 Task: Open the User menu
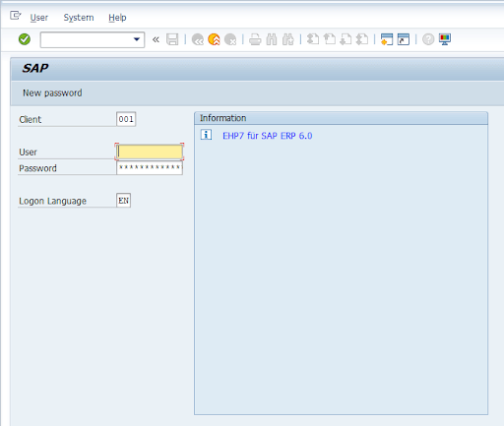coord(39,18)
